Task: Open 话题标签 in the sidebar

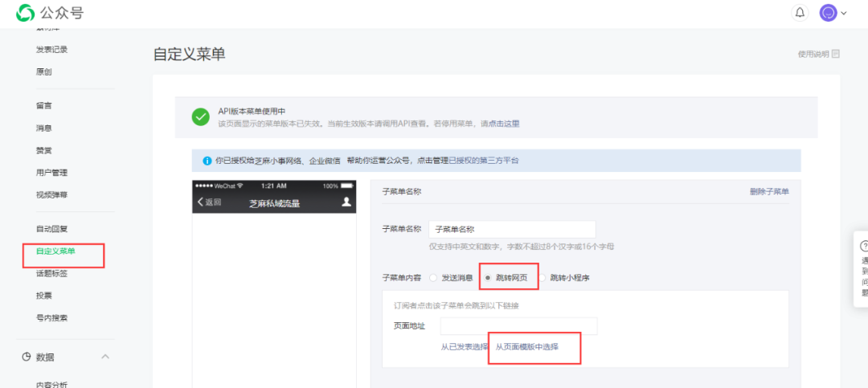Action: click(52, 273)
